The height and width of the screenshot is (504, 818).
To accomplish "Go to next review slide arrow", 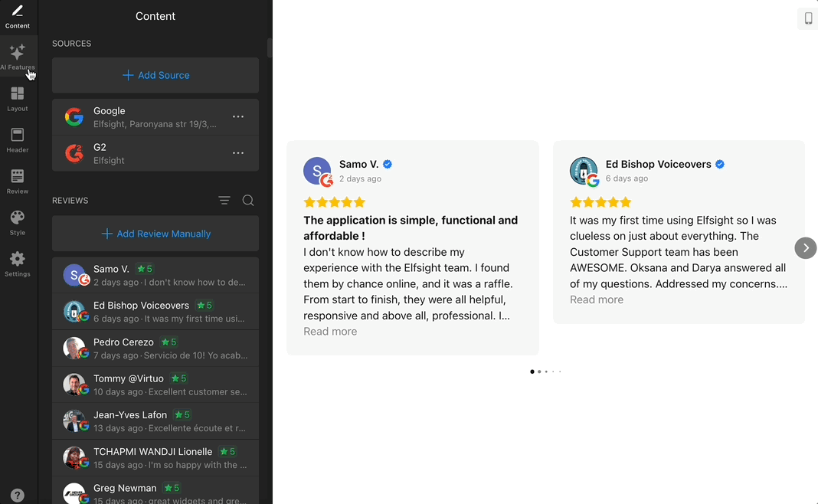I will point(805,248).
